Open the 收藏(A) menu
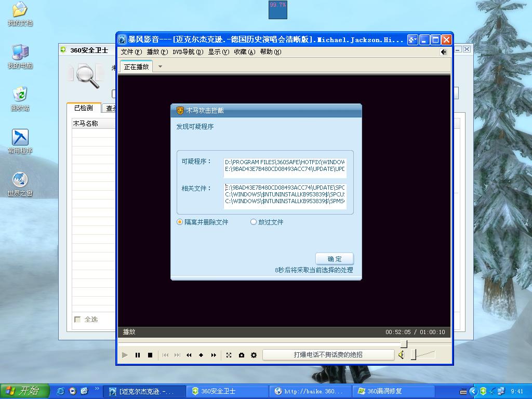532x399 pixels. [x=244, y=52]
